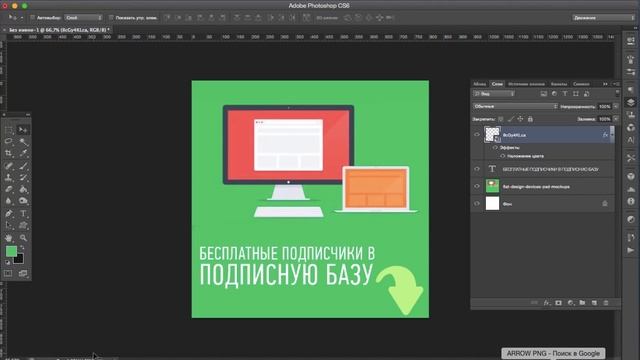Click the Fill value field
Image resolution: width=640 pixels, height=360 pixels.
[604, 119]
